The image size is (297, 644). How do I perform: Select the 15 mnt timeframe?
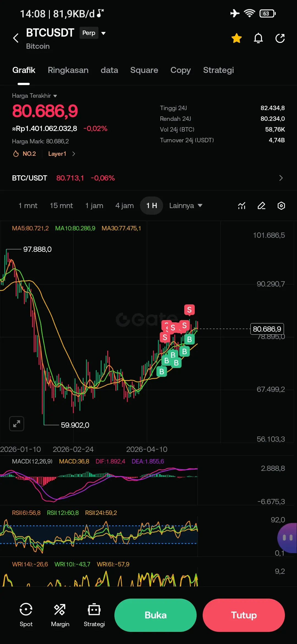click(x=61, y=206)
